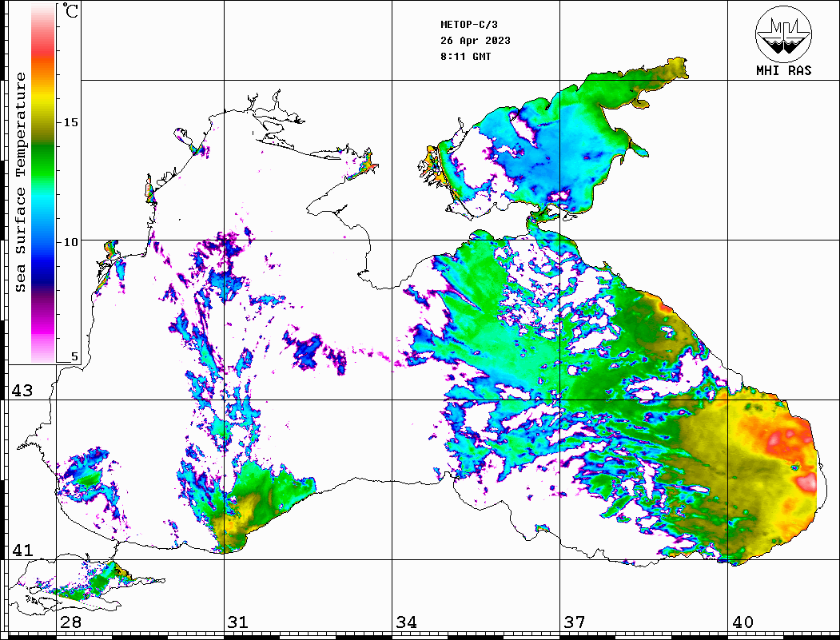This screenshot has width=840, height=640.
Task: Click longitude label '28'
Action: coord(70,622)
